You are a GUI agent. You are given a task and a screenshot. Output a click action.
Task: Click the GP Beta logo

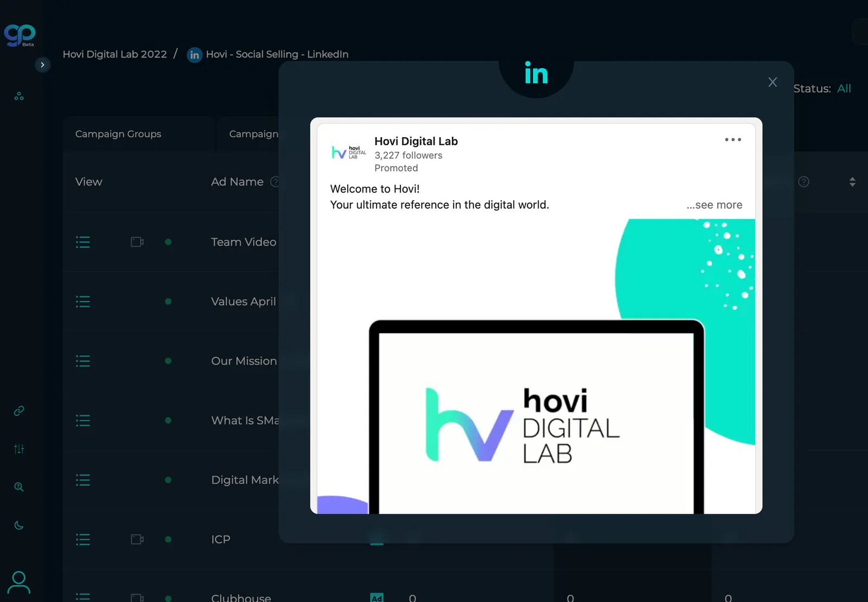coord(20,36)
